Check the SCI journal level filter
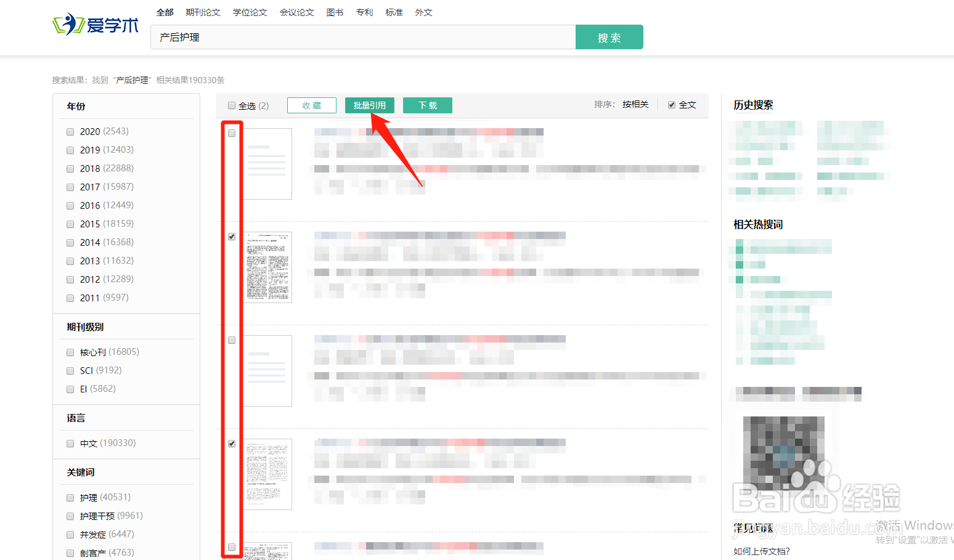The height and width of the screenshot is (560, 954). click(70, 371)
